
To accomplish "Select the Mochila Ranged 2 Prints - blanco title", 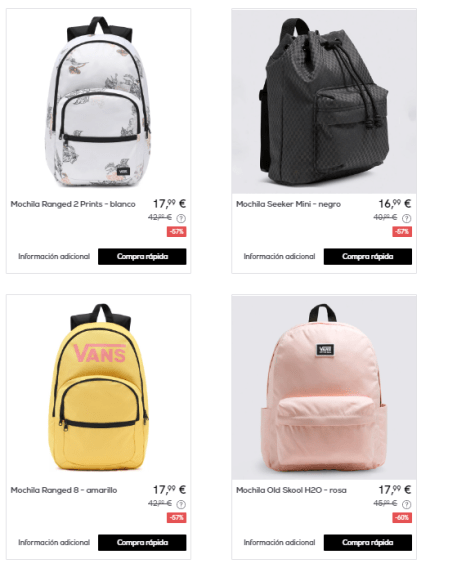I will pos(73,204).
